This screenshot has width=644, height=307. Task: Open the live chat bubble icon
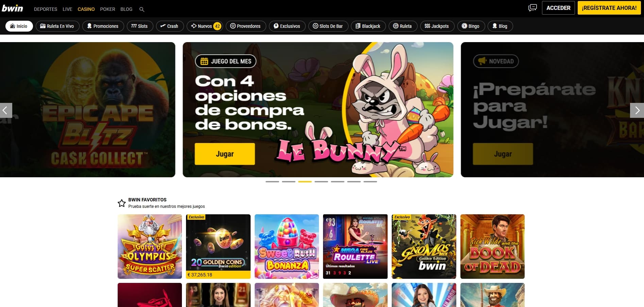pos(532,7)
